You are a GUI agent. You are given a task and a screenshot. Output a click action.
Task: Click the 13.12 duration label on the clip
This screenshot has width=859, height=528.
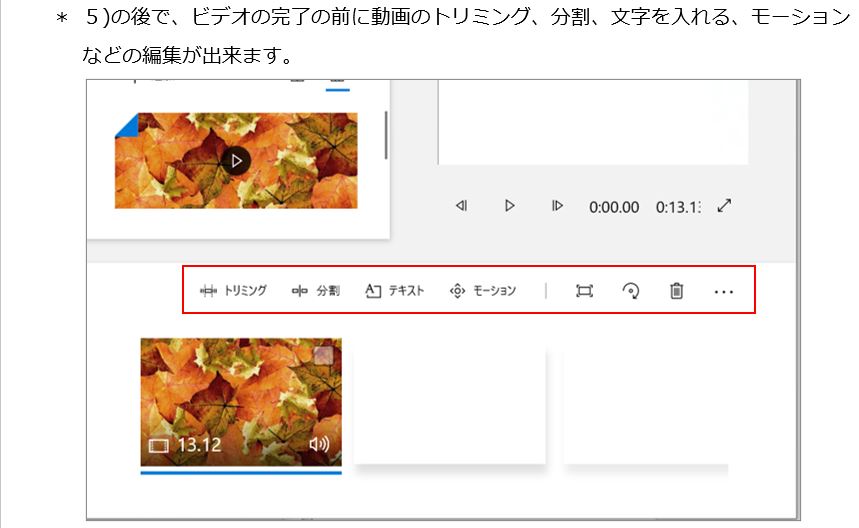[x=199, y=445]
